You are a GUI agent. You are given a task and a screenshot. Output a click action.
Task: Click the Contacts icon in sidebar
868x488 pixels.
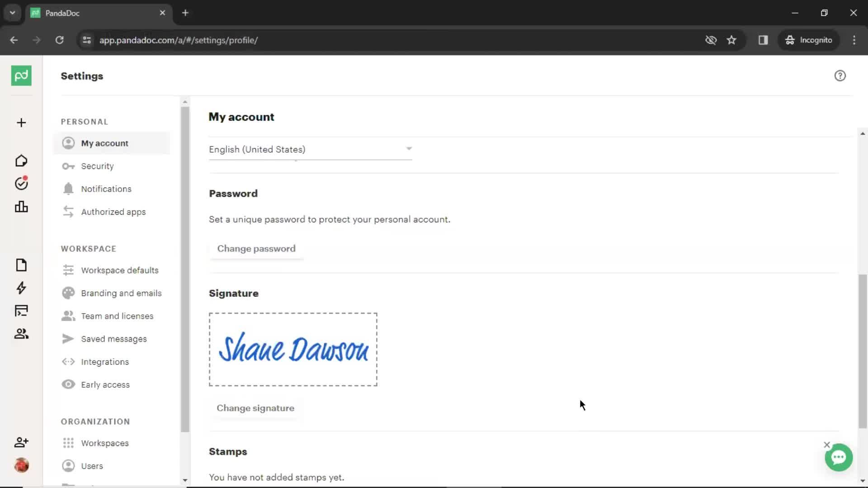pyautogui.click(x=21, y=333)
